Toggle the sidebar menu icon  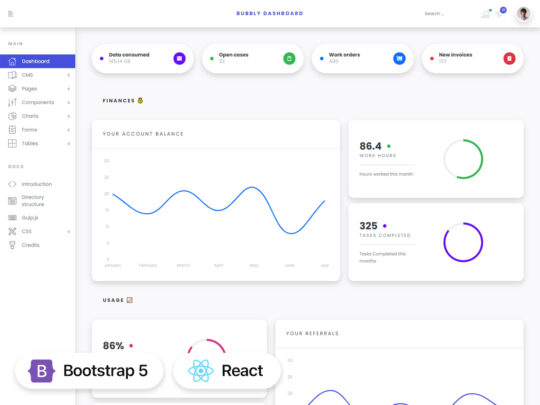tap(11, 14)
